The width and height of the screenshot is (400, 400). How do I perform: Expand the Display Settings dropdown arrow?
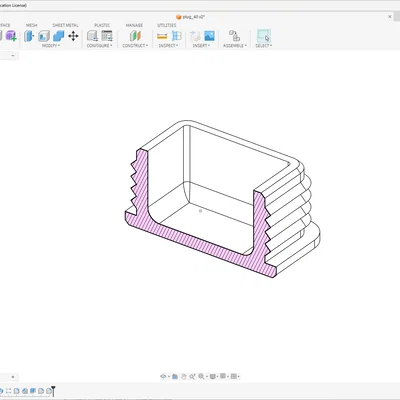[x=217, y=377]
